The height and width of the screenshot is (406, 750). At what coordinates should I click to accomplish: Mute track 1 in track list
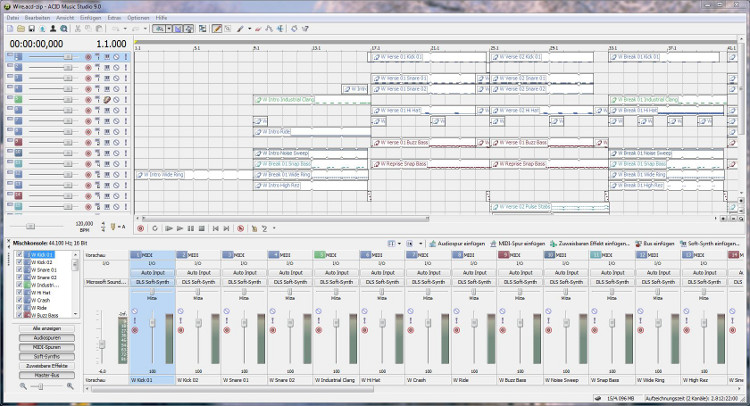click(x=116, y=57)
